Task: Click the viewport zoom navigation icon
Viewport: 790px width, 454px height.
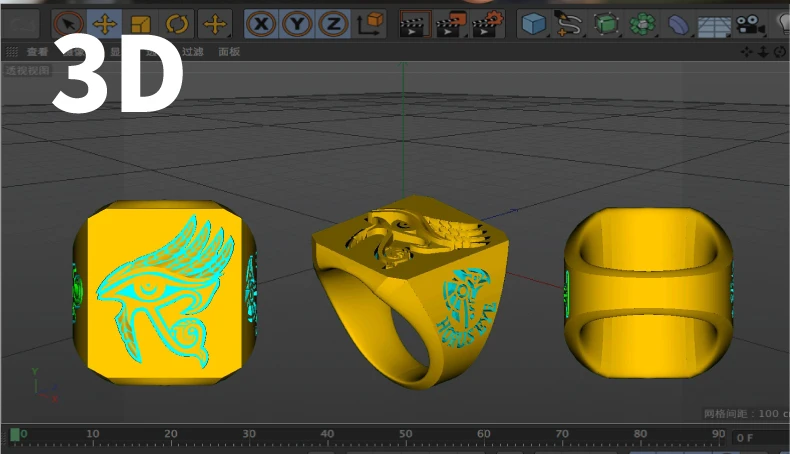Action: click(763, 51)
